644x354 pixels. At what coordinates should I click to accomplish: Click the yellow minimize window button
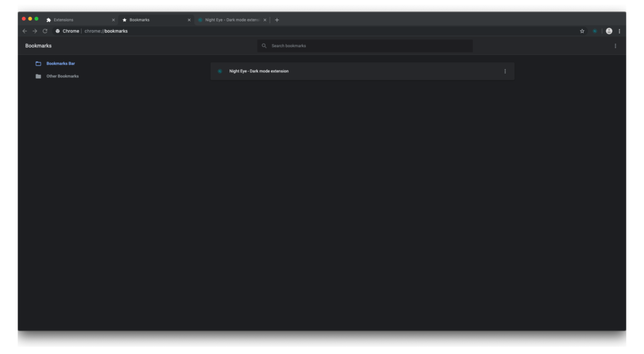(x=30, y=19)
